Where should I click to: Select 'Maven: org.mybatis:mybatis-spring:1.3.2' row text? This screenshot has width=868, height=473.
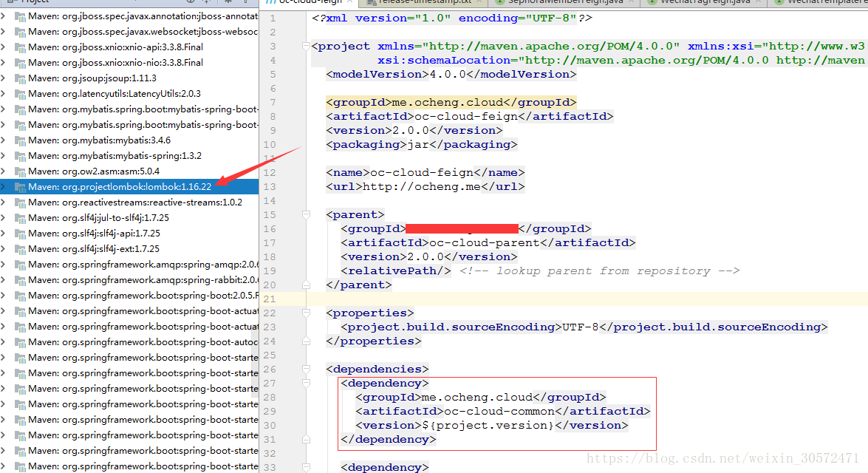[x=115, y=156]
